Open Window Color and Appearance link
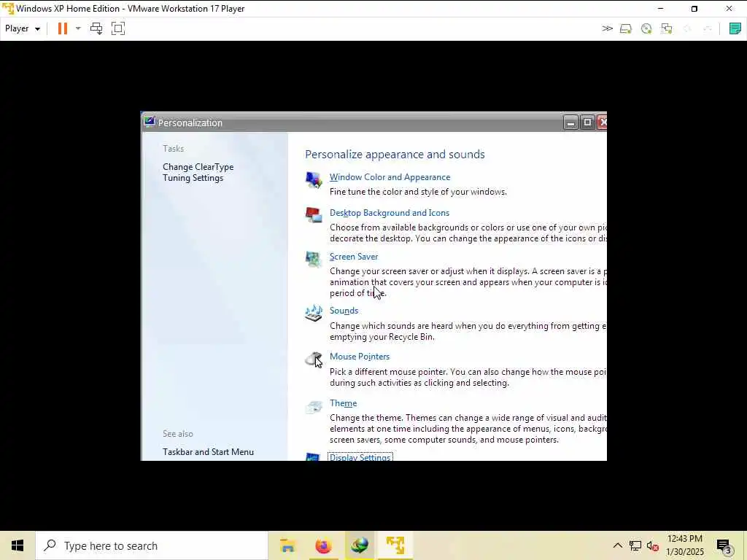 tap(390, 177)
